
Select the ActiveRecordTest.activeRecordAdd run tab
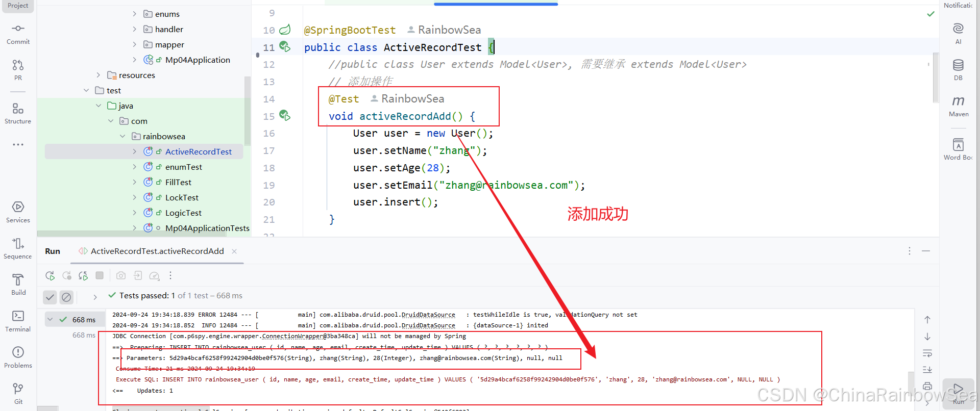click(157, 251)
